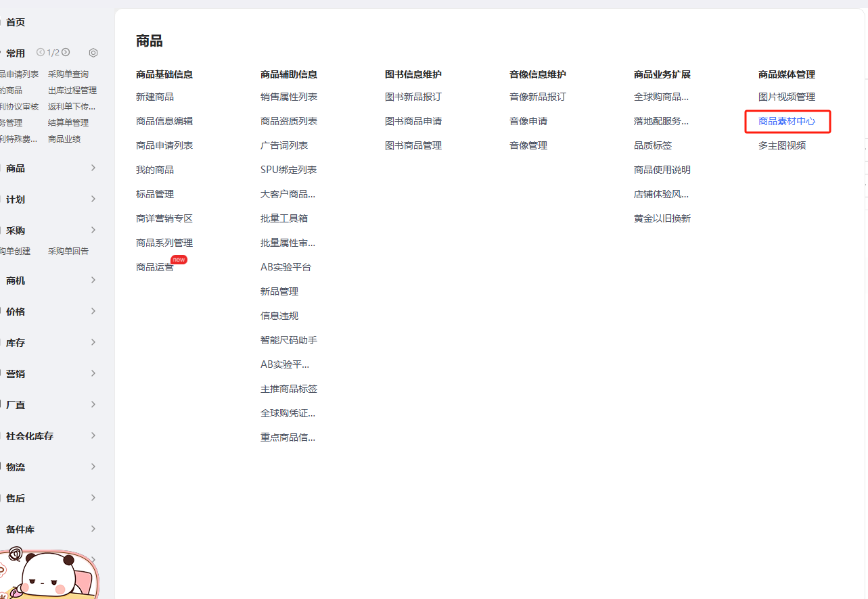Click the 新建商品 link
Image resolution: width=868 pixels, height=599 pixels.
pos(155,97)
